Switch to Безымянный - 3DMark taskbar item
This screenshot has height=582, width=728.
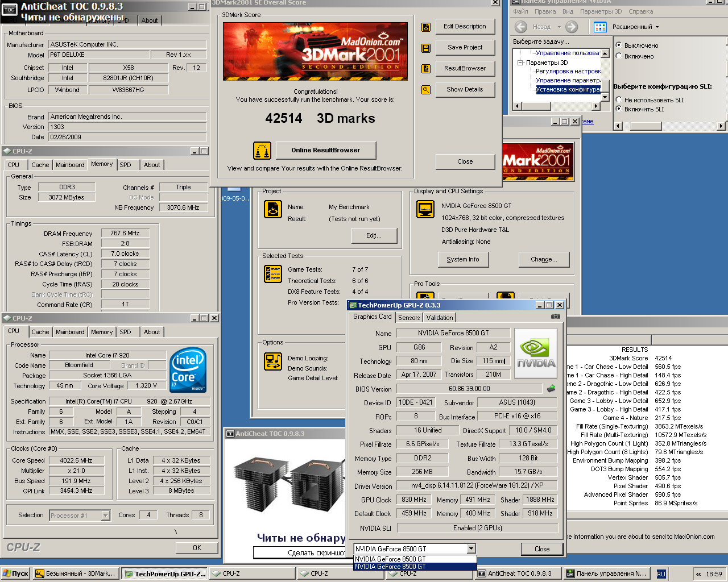76,573
